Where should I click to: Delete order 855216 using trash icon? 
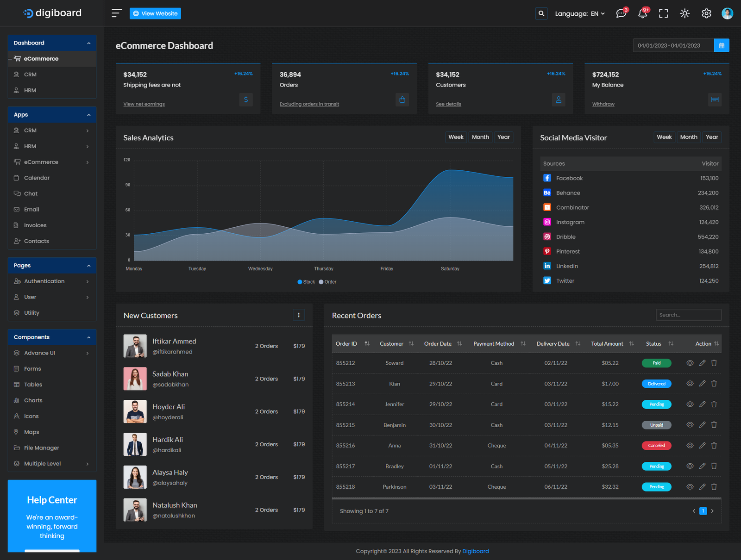tap(714, 446)
